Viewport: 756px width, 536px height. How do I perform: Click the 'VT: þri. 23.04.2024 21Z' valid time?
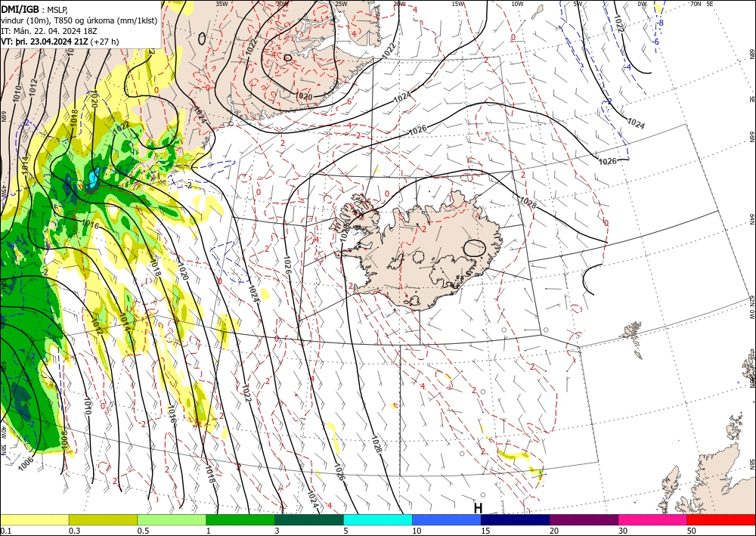point(45,42)
